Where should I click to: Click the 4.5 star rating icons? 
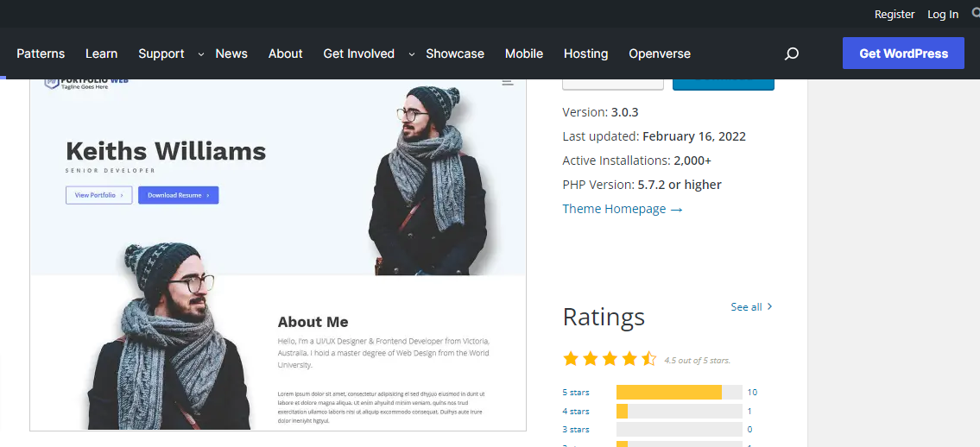coord(610,358)
